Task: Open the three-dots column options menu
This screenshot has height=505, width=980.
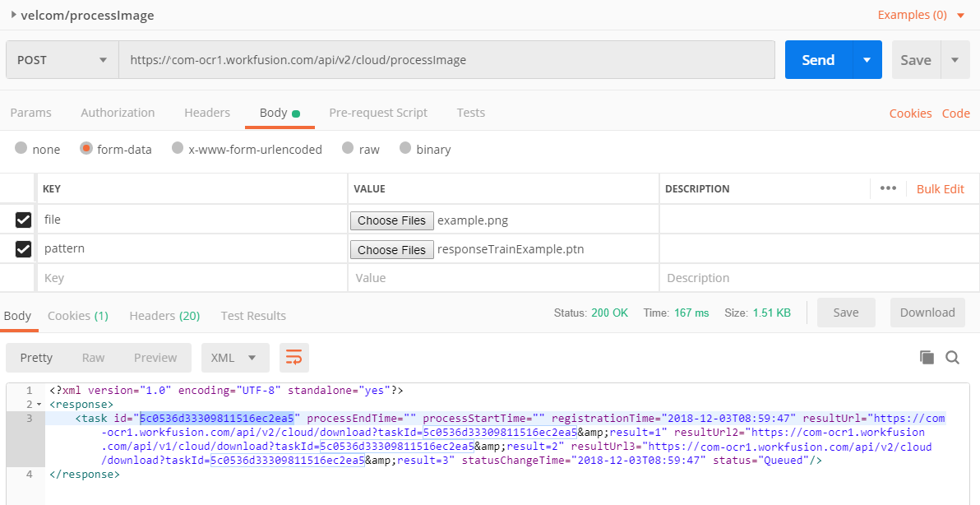Action: (x=887, y=188)
